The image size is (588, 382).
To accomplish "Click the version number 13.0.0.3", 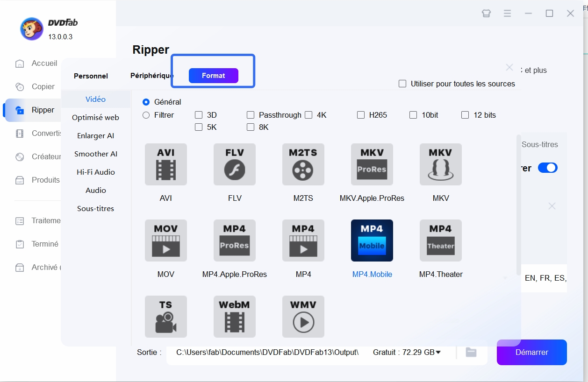I will point(60,37).
